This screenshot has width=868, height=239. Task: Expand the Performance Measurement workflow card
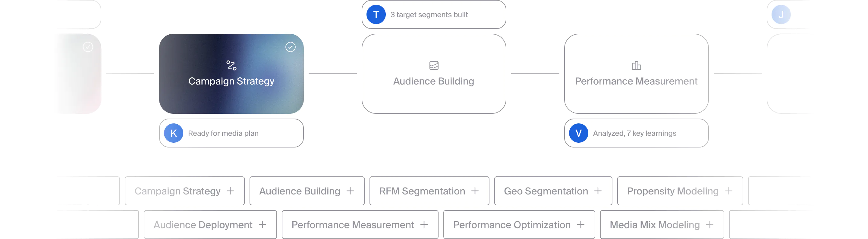[636, 74]
